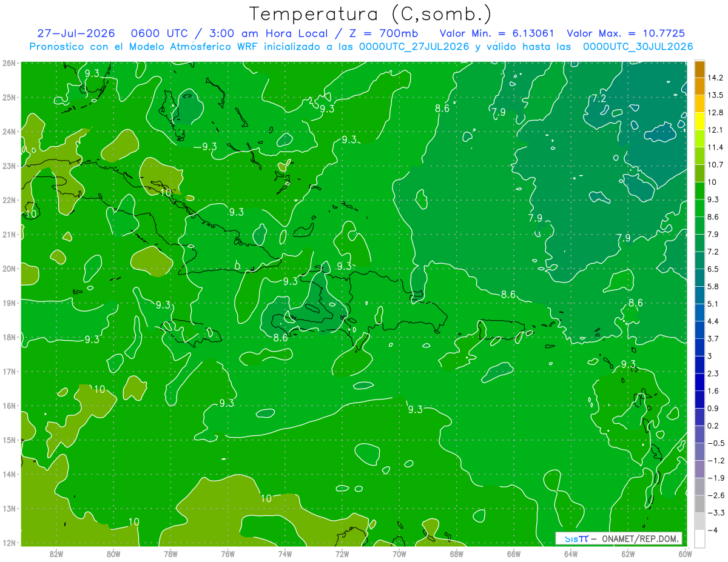Click the 82W longitude axis label
Viewport: 728px width, 562px height.
[56, 553]
